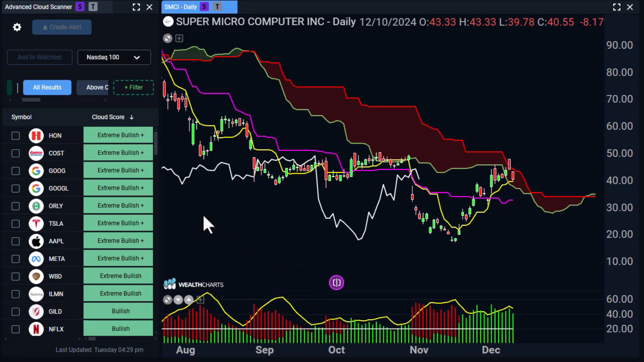The image size is (644, 362).
Task: Click the SMCI company logo in chart title
Action: (x=168, y=22)
